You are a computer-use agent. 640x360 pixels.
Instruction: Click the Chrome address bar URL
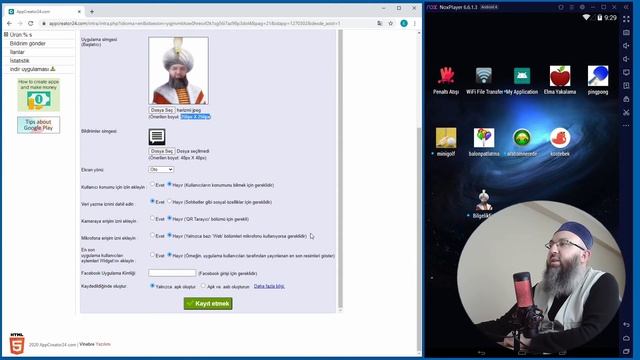(194, 24)
